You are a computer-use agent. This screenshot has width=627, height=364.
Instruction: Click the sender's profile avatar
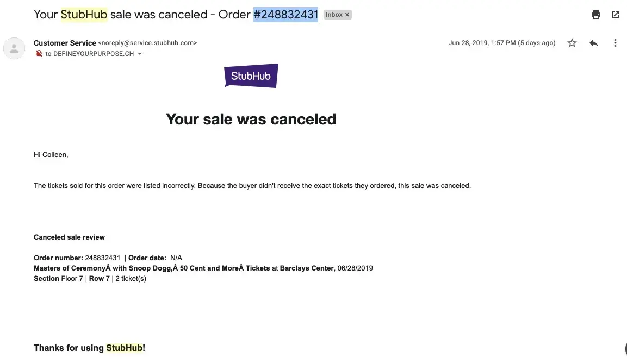(14, 48)
